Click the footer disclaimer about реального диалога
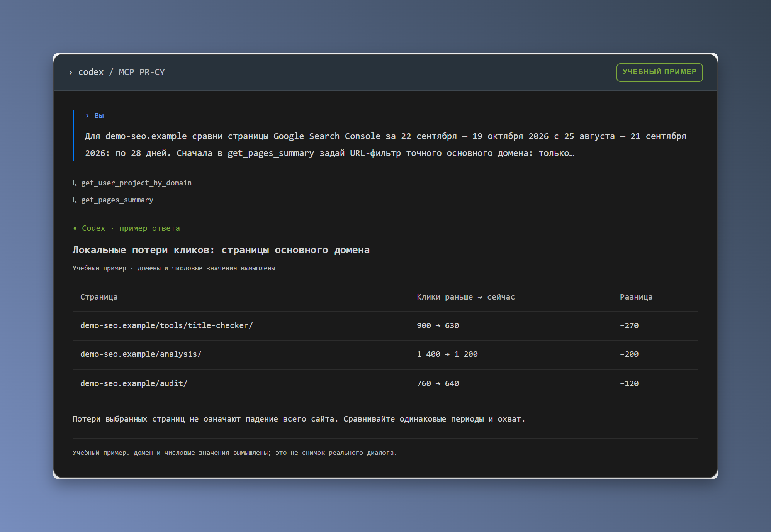This screenshot has height=532, width=771. pos(234,452)
